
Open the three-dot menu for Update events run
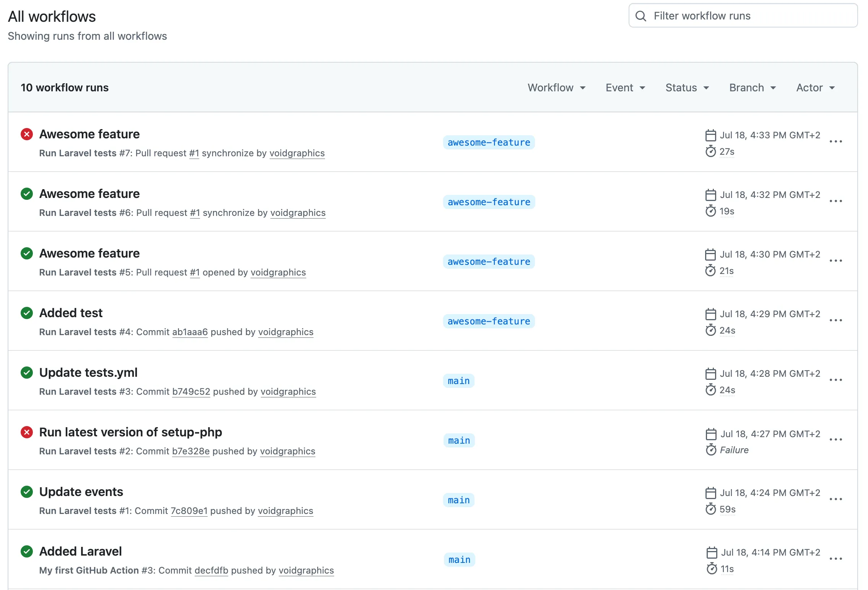click(836, 499)
